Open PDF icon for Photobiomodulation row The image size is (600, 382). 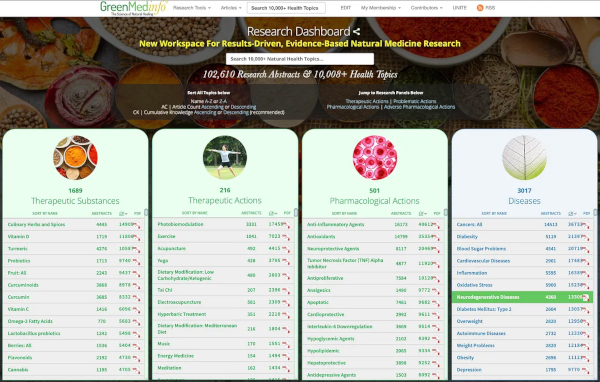pos(286,225)
